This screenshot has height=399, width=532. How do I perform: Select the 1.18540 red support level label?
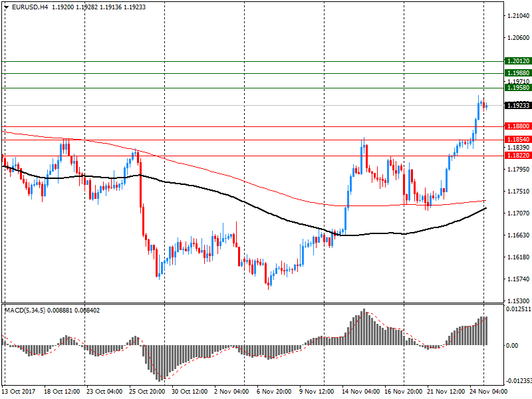[518, 140]
